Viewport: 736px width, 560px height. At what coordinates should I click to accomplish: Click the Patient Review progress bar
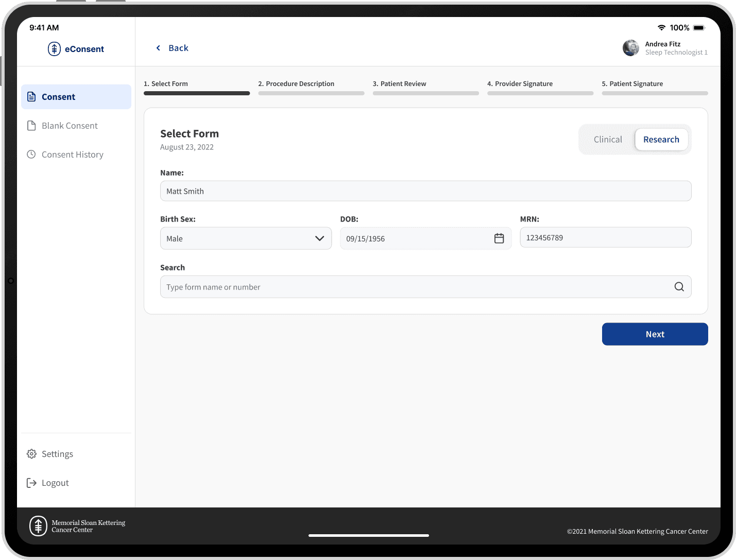[425, 93]
